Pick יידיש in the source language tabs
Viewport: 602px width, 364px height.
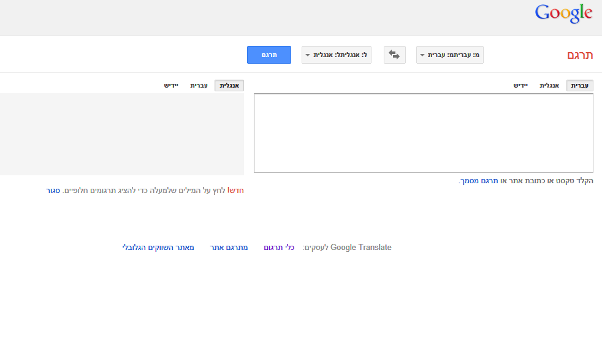click(x=520, y=86)
